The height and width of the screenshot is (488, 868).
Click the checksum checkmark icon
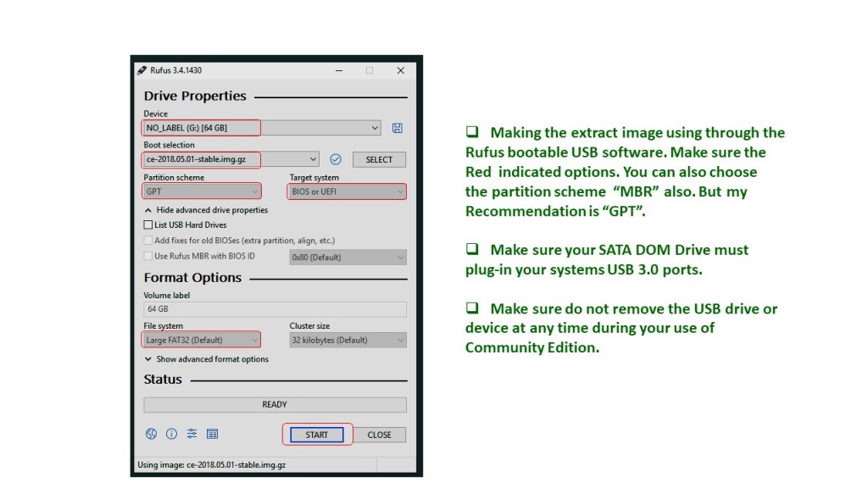click(336, 159)
